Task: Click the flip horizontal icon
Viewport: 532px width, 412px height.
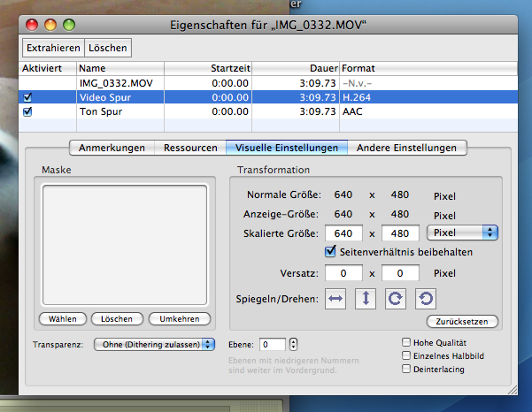Action: pos(336,299)
